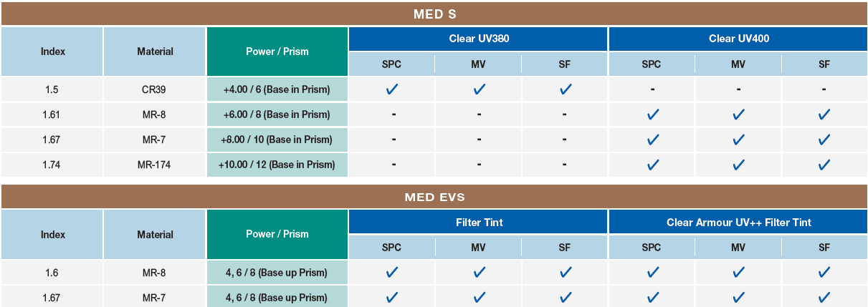This screenshot has height=307, width=868.
Task: Select the MED S section title bar
Action: (x=434, y=14)
